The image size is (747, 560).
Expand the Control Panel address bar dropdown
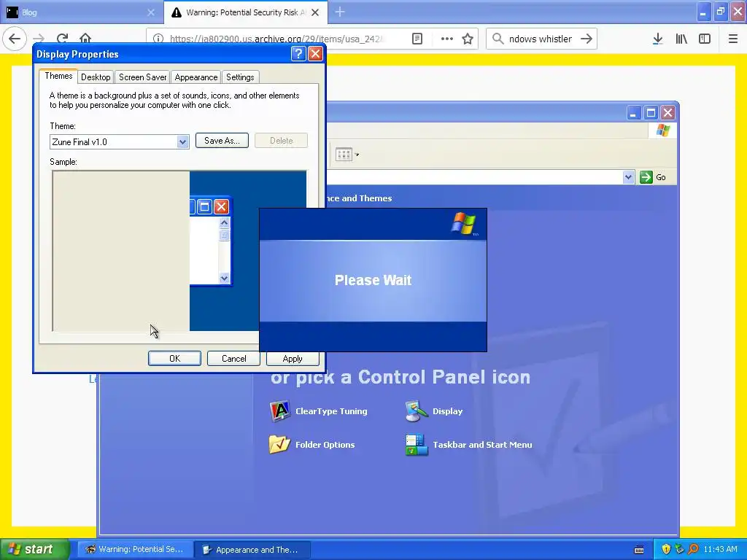(628, 177)
